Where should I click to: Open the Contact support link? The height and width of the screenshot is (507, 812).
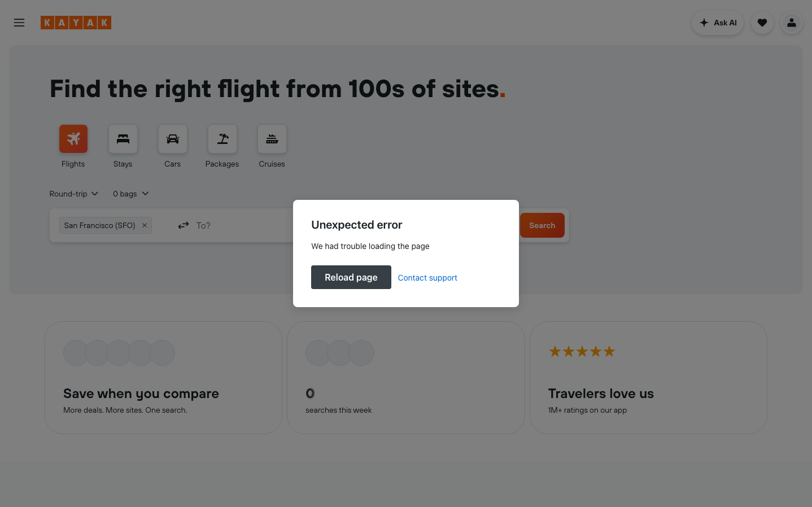[427, 277]
